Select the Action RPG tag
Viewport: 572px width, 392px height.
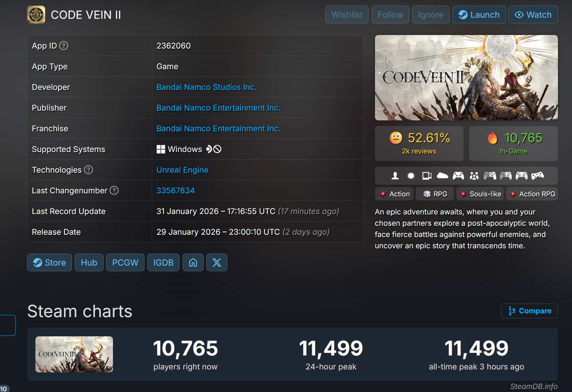pos(531,194)
